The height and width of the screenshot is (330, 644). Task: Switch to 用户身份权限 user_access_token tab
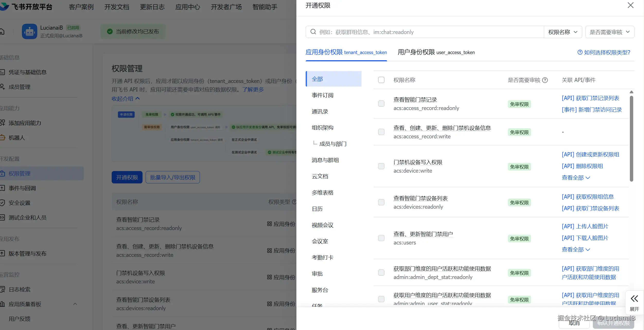pyautogui.click(x=436, y=52)
